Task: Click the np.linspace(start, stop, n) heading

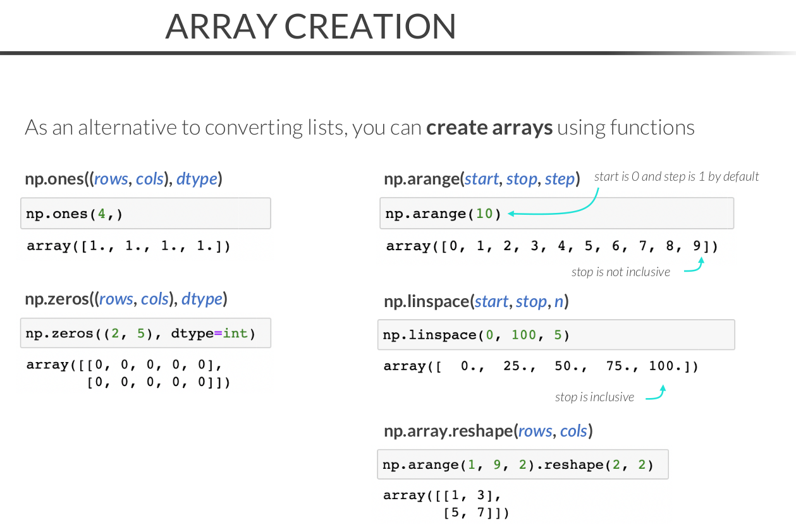Action: point(476,302)
